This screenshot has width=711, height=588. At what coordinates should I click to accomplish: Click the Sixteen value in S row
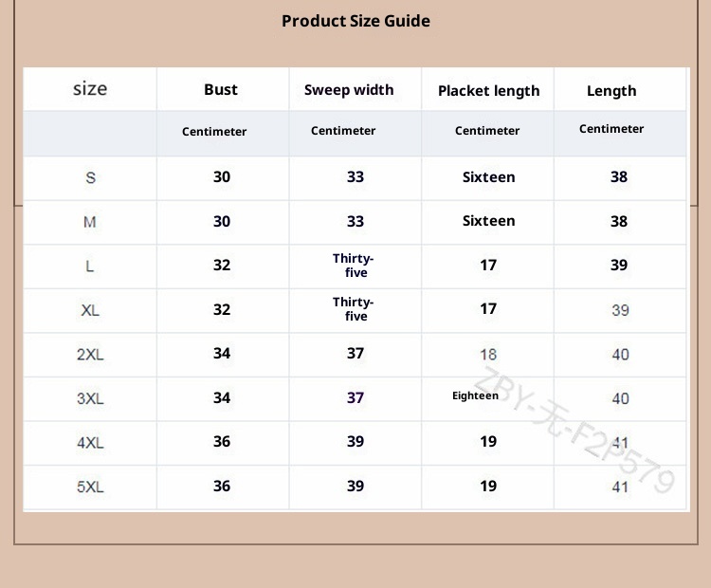click(488, 177)
